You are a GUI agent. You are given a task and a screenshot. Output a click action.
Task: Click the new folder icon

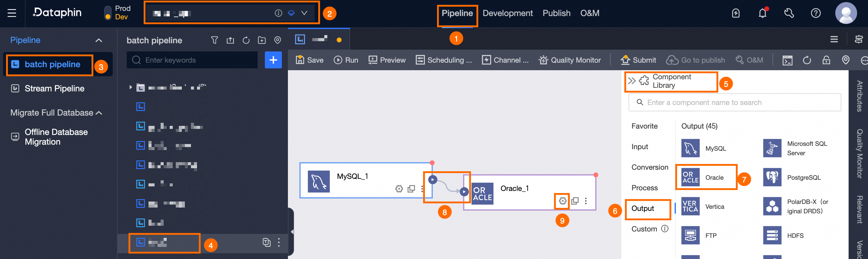click(x=262, y=40)
